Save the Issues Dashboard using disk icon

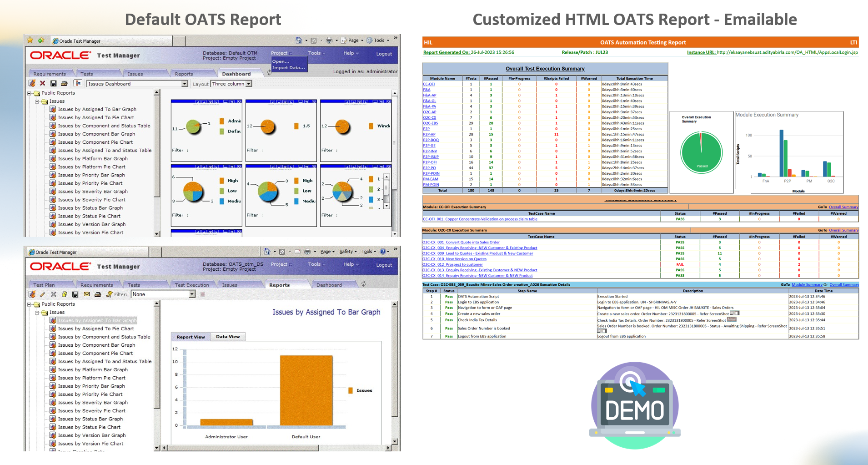click(x=54, y=84)
